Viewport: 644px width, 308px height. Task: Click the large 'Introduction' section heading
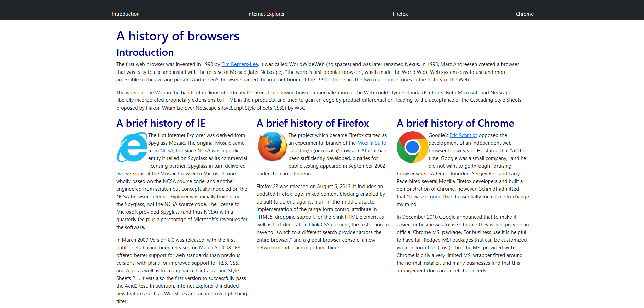pos(145,52)
